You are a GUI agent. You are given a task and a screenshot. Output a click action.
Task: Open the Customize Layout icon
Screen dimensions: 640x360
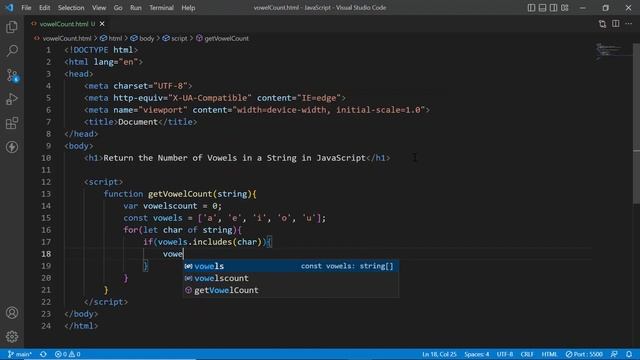[x=564, y=7]
